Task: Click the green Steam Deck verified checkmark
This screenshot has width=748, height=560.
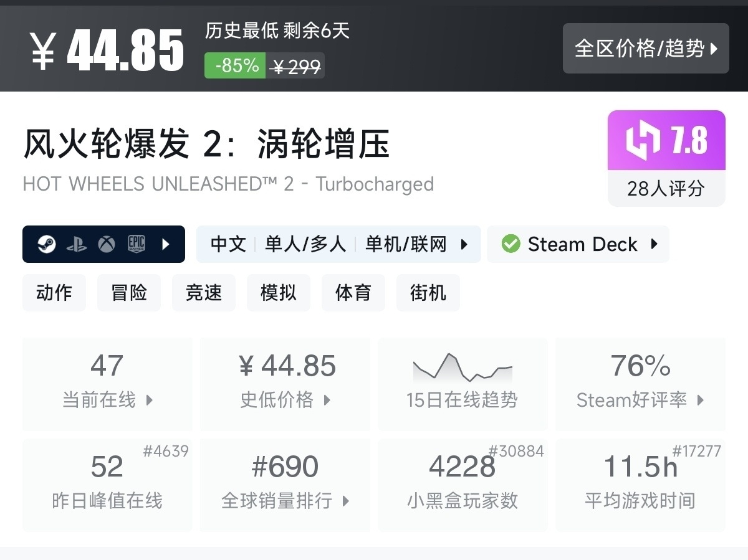Action: 511,244
